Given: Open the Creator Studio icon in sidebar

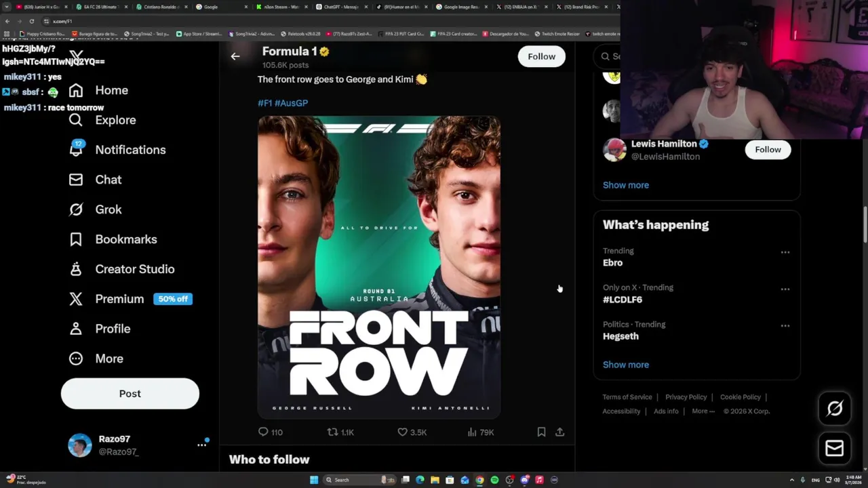Looking at the screenshot, I should (76, 269).
